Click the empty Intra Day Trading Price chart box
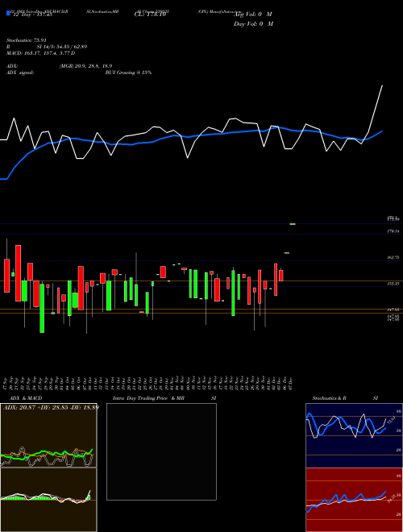This screenshot has height=532, width=403. (x=161, y=451)
